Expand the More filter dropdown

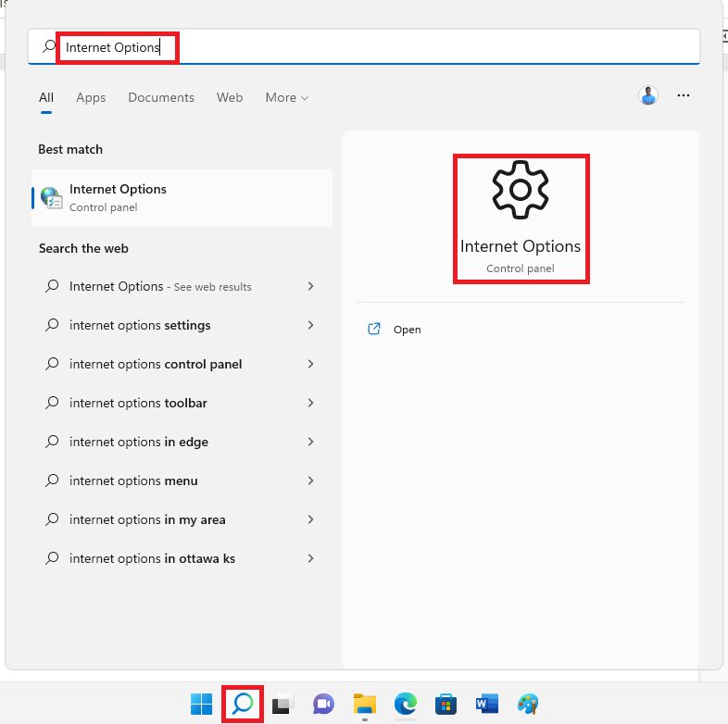pos(287,97)
